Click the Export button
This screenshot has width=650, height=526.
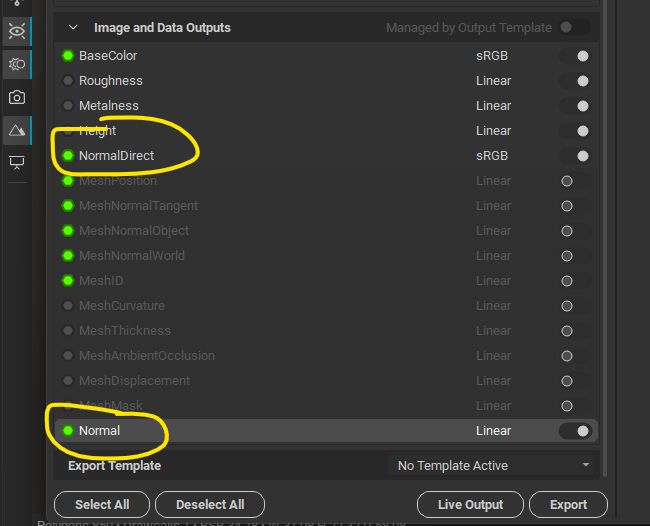click(x=568, y=505)
